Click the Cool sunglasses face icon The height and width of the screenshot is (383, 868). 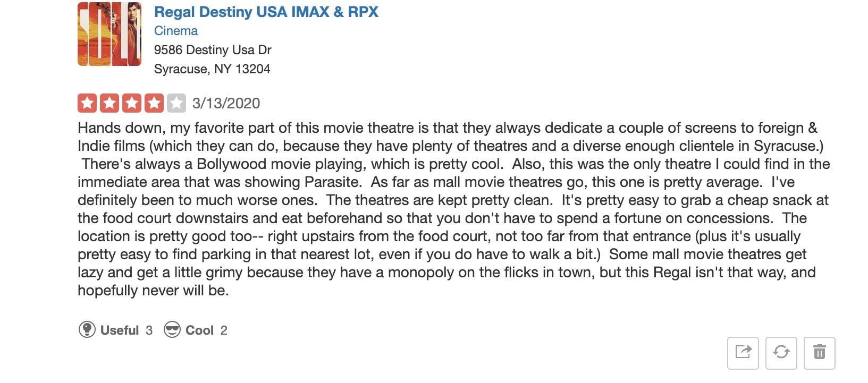point(172,330)
